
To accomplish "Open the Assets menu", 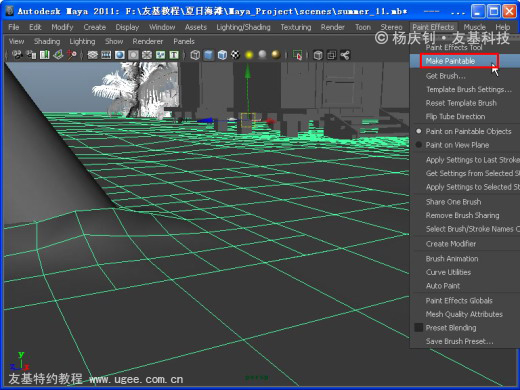I will pyautogui.click(x=196, y=27).
